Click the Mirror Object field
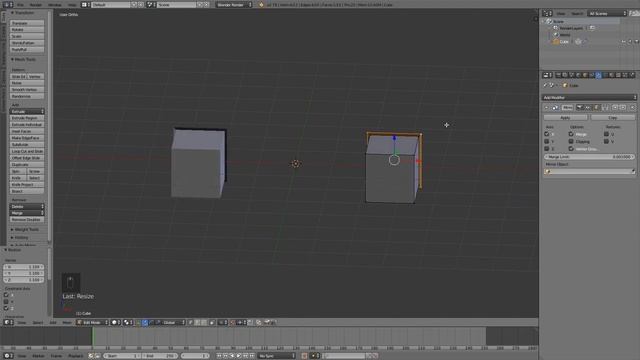Image resolution: width=640 pixels, height=360 pixels. coord(589,172)
